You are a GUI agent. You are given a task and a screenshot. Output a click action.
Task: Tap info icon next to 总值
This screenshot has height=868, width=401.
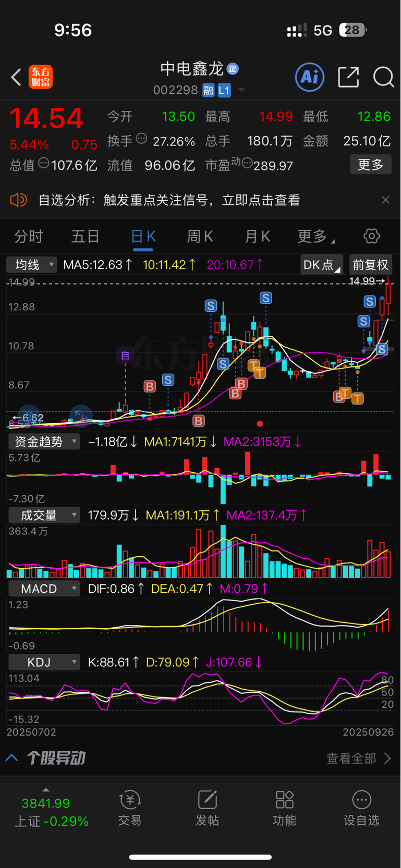pyautogui.click(x=44, y=163)
